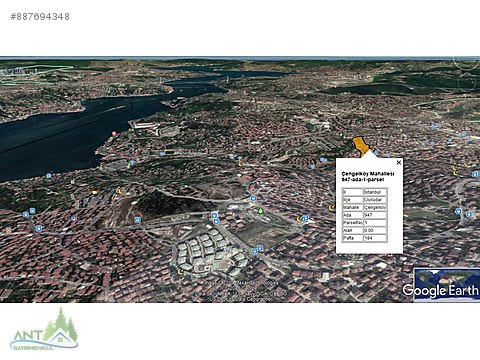The image size is (480, 360).
Task: Click the Pafta value cell showing 184
Action: [x=375, y=238]
